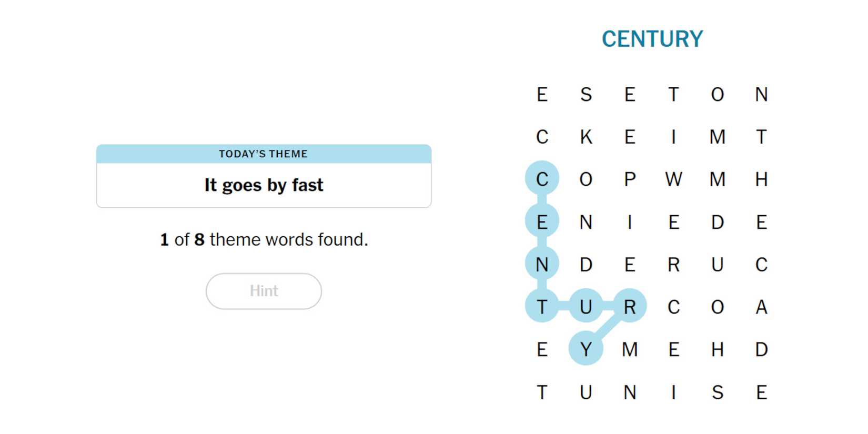Screen dimensions: 868x434
Task: Select the letter S in the top row
Action: pos(586,94)
